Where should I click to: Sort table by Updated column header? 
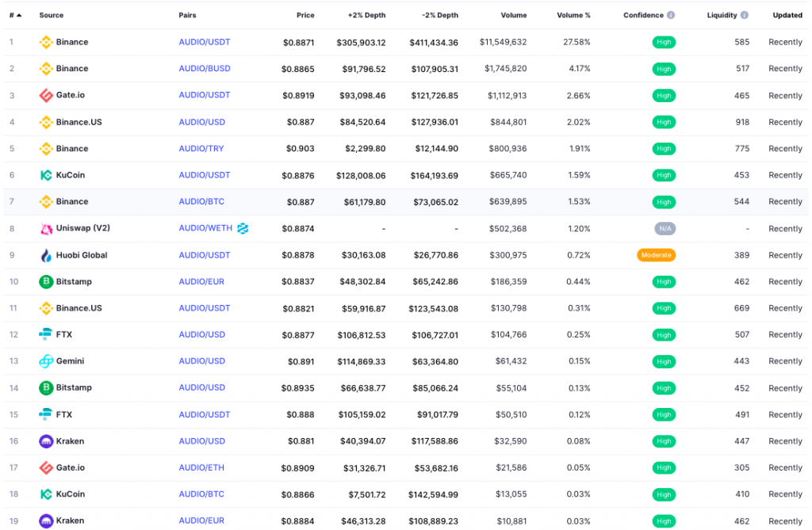pos(787,15)
